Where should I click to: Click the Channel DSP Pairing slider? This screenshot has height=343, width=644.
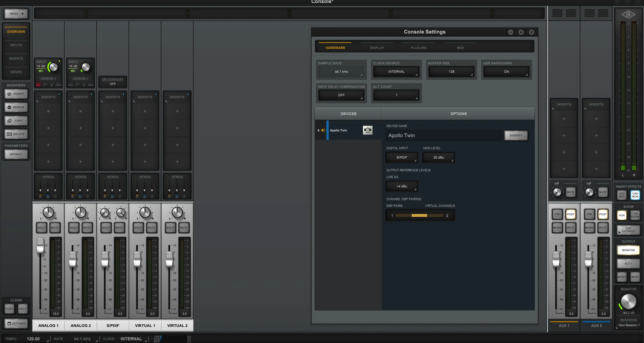point(419,216)
